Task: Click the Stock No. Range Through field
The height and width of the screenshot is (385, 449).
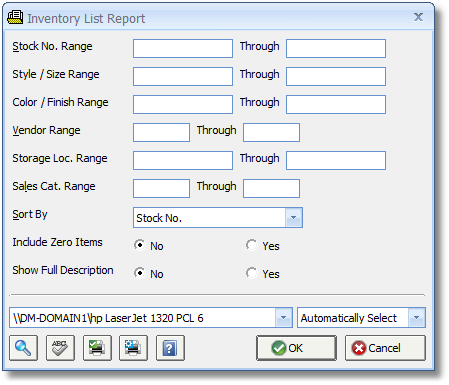Action: [x=336, y=49]
